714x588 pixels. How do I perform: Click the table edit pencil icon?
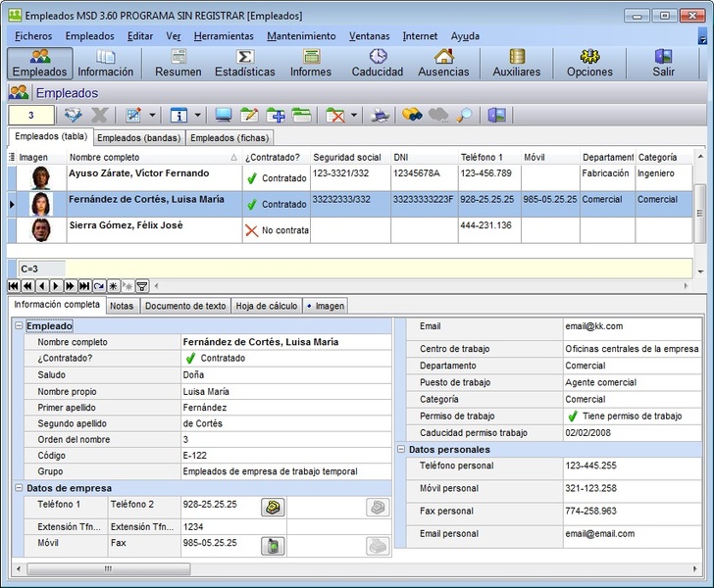(x=133, y=115)
